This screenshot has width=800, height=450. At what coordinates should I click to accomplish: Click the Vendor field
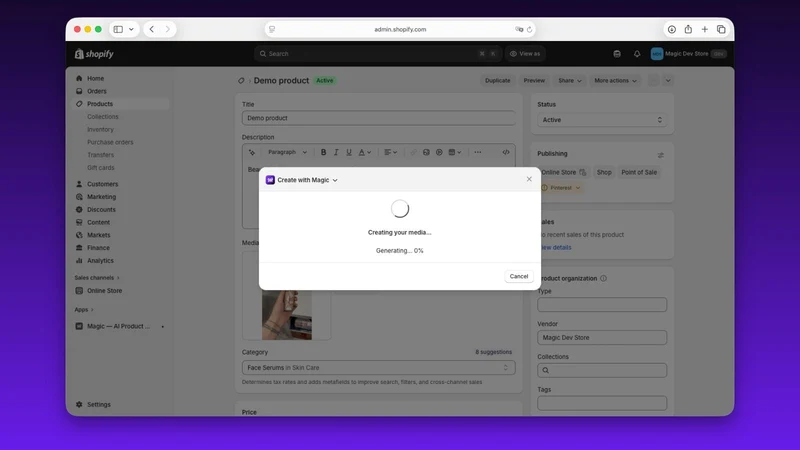pos(602,338)
